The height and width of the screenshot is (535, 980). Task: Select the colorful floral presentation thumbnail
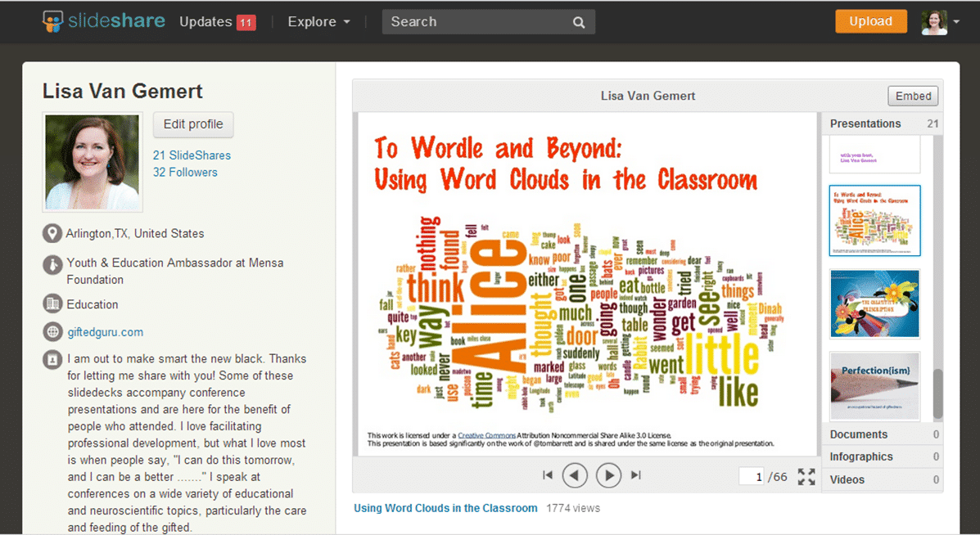click(x=874, y=304)
